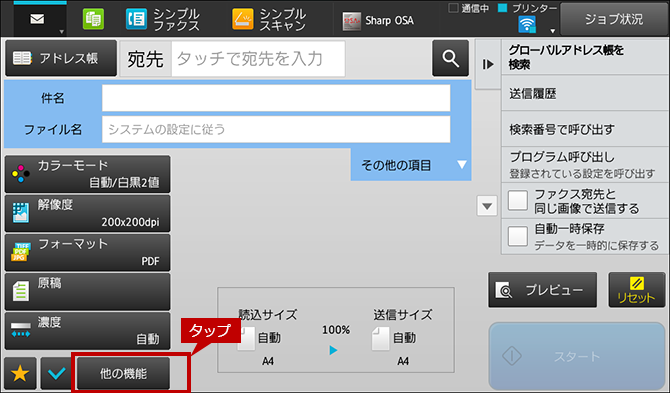Screen dimensions: 670x393
Task: Open 送信履歴 sending history
Action: tap(585, 94)
